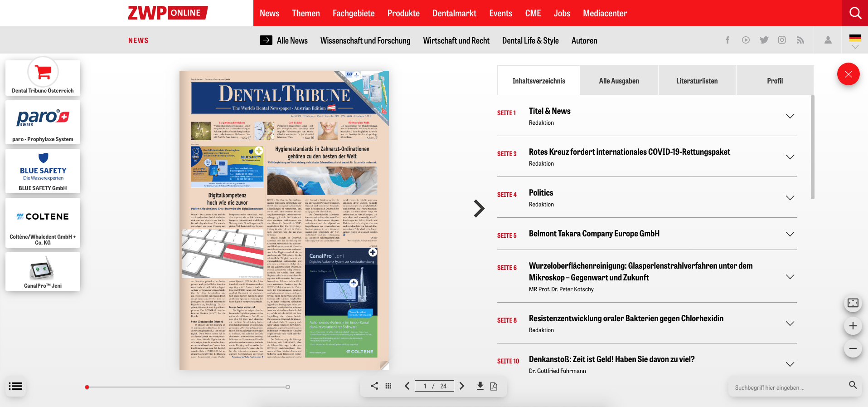Open Wirtschaft und Recht section

pos(456,40)
